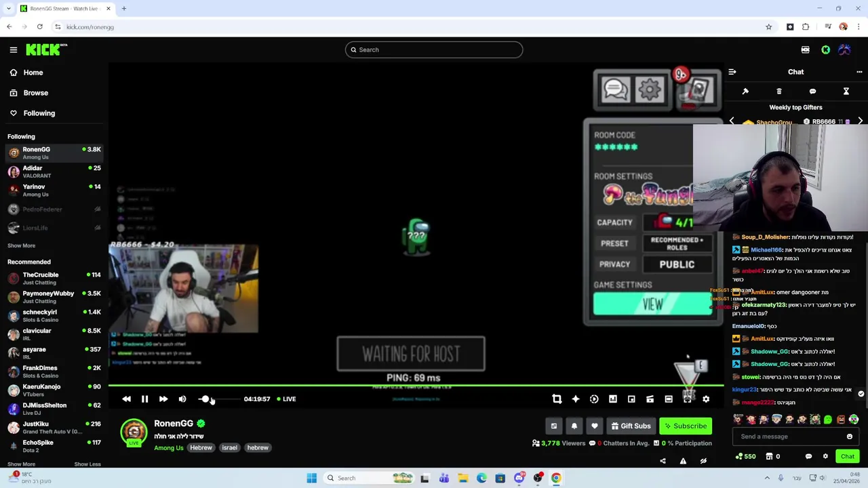Open the Among Us category link

(169, 448)
